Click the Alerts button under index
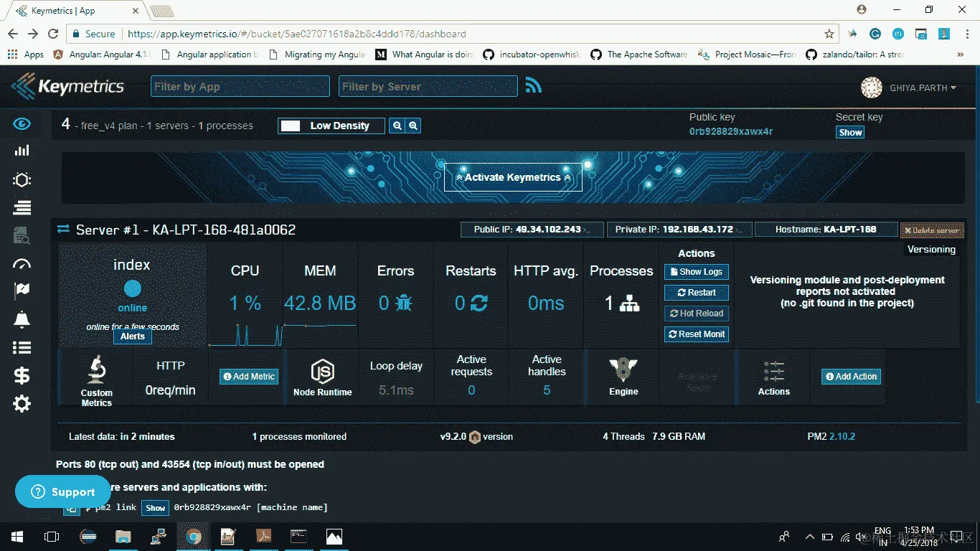980x551 pixels. click(133, 336)
